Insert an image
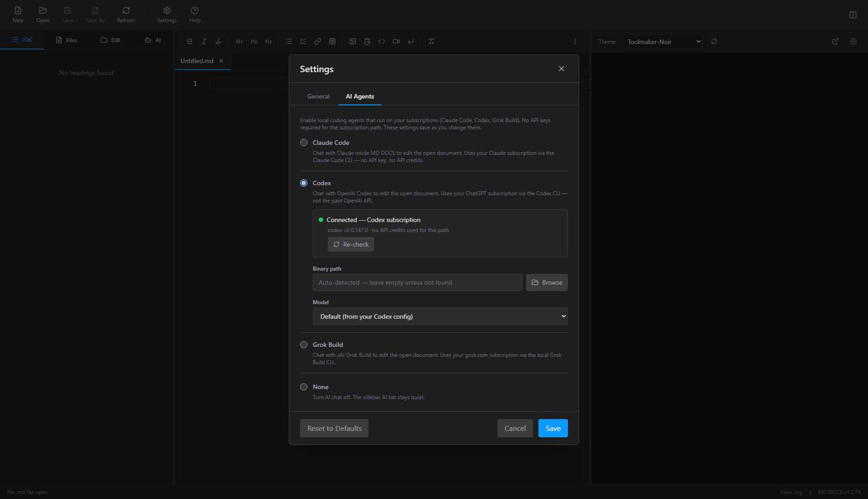The width and height of the screenshot is (868, 499). (353, 41)
